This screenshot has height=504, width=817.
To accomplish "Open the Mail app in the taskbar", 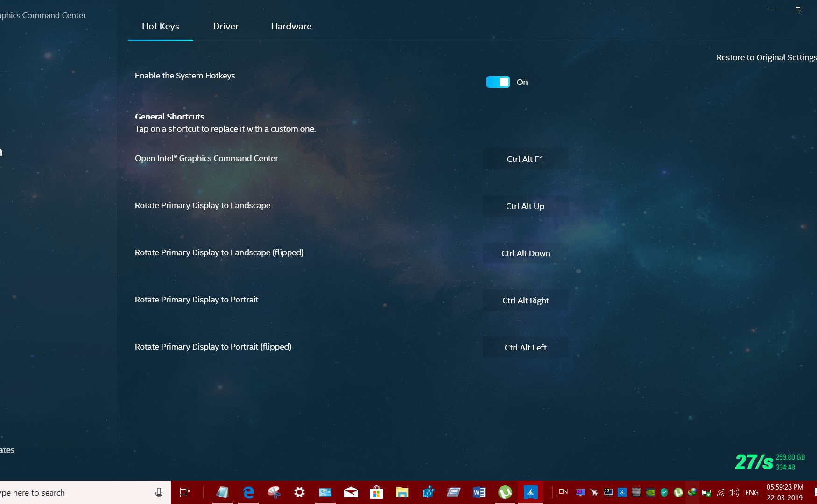I will (351, 492).
